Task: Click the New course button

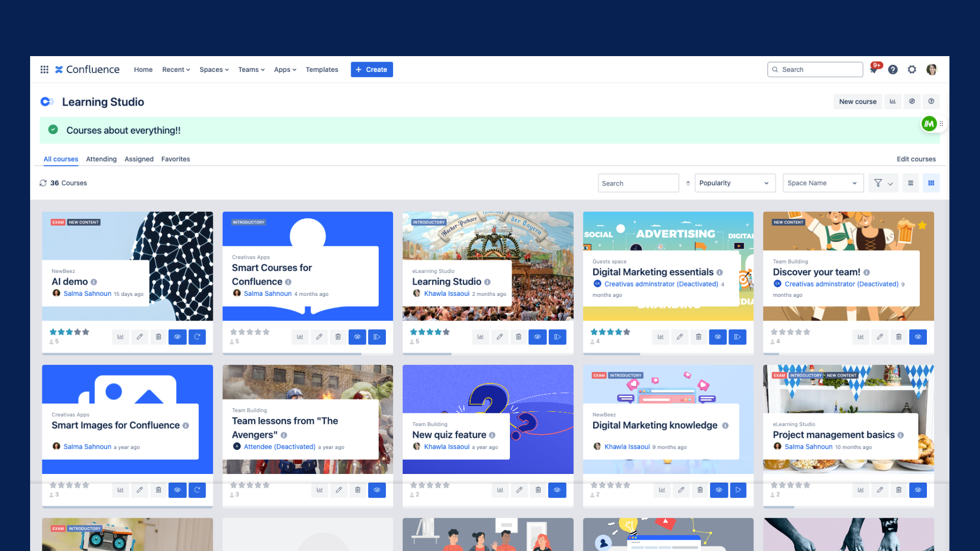Action: pyautogui.click(x=857, y=102)
